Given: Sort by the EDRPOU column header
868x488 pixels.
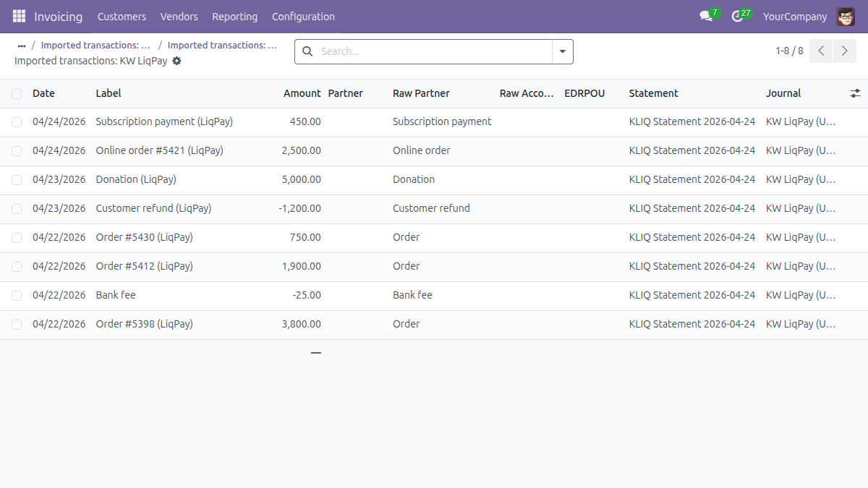Looking at the screenshot, I should click(x=584, y=93).
